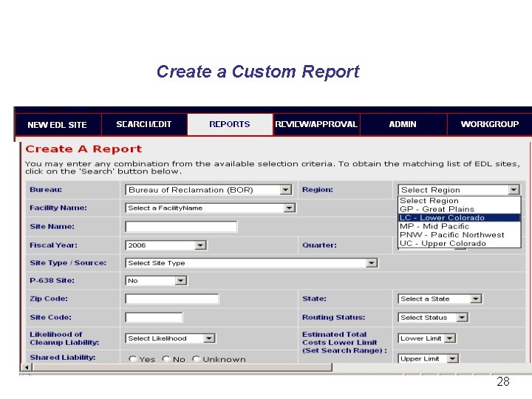Open the ADMIN tab
The height and width of the screenshot is (399, 532).
(x=403, y=125)
